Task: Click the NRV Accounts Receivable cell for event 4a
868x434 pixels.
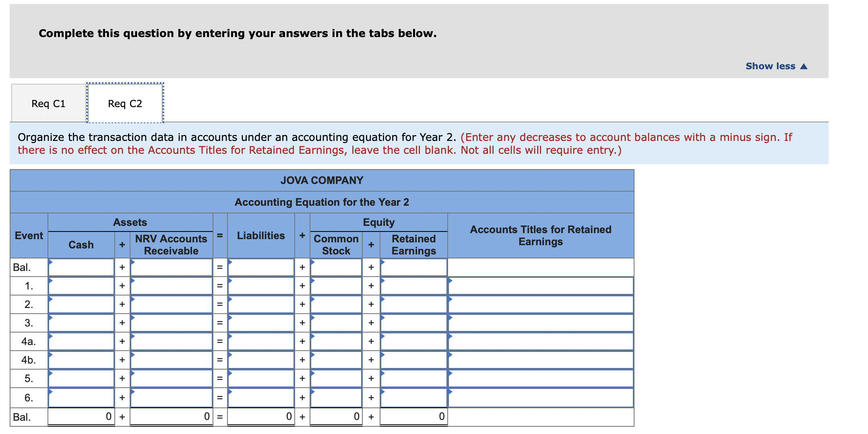Action: [172, 341]
